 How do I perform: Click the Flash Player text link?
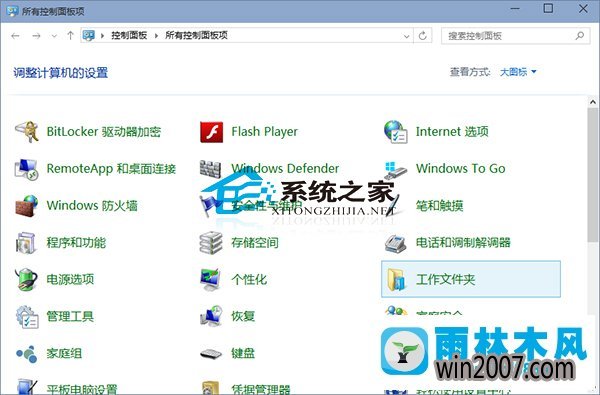click(264, 132)
